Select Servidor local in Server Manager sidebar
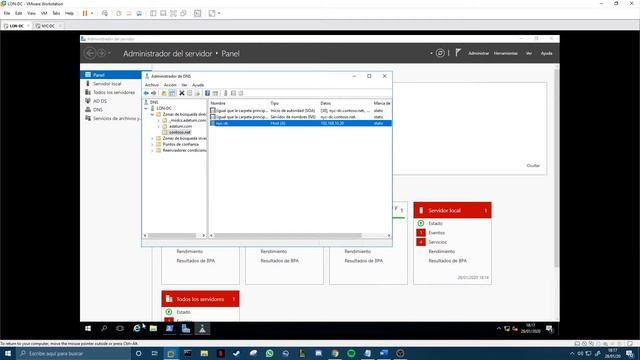This screenshot has width=640, height=360. 107,84
